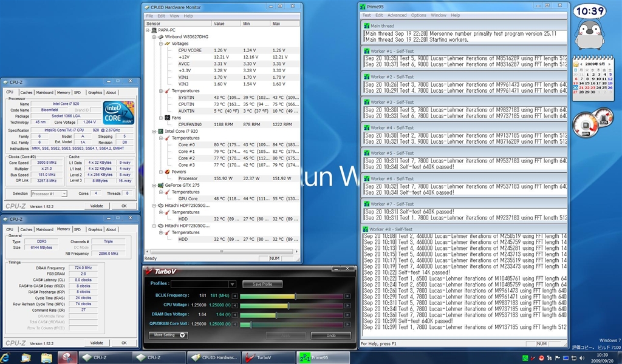
Task: Switch to TurboV taskbar button
Action: tap(269, 357)
